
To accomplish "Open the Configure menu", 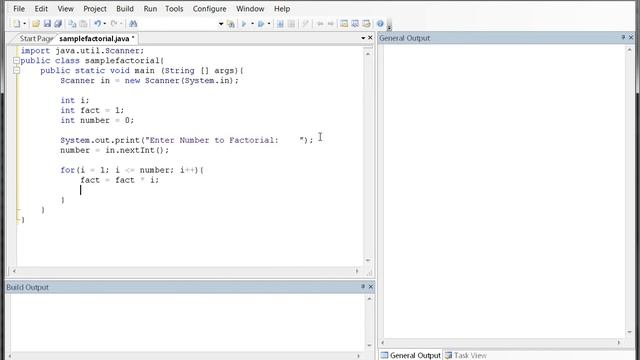I will [x=209, y=9].
